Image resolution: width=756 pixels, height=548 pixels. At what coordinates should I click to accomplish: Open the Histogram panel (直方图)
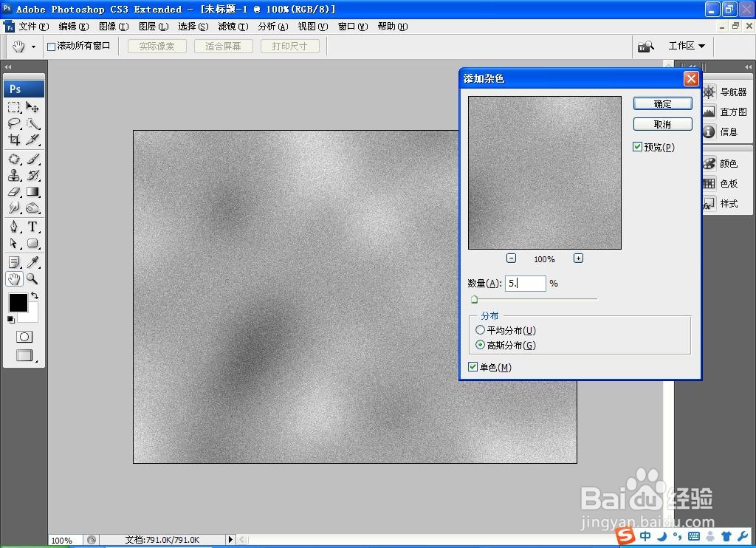pyautogui.click(x=724, y=112)
